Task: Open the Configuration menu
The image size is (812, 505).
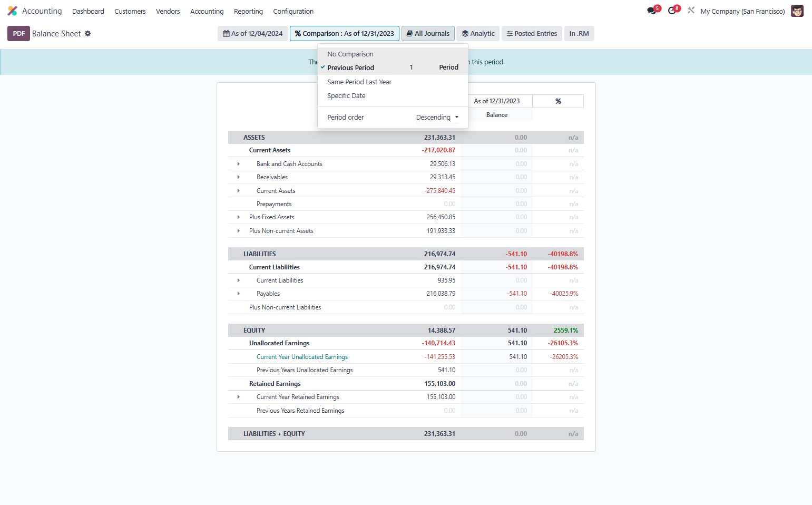Action: [x=294, y=11]
